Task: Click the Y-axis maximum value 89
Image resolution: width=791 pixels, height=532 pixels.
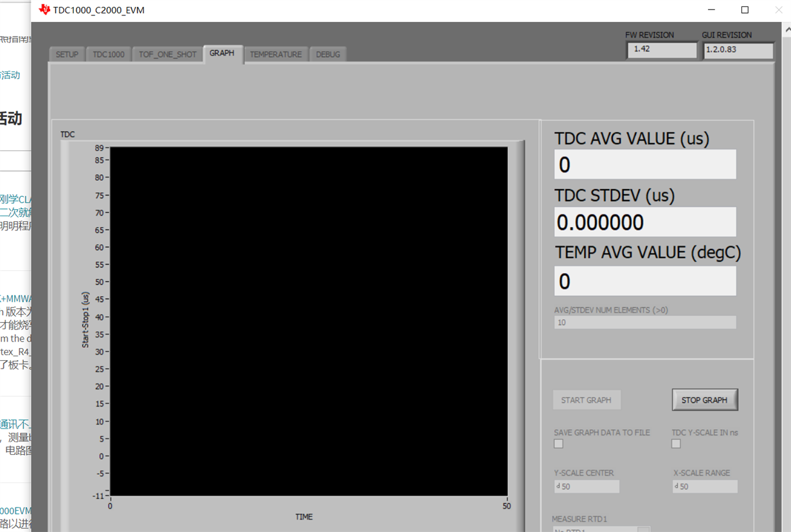Action: pyautogui.click(x=98, y=148)
